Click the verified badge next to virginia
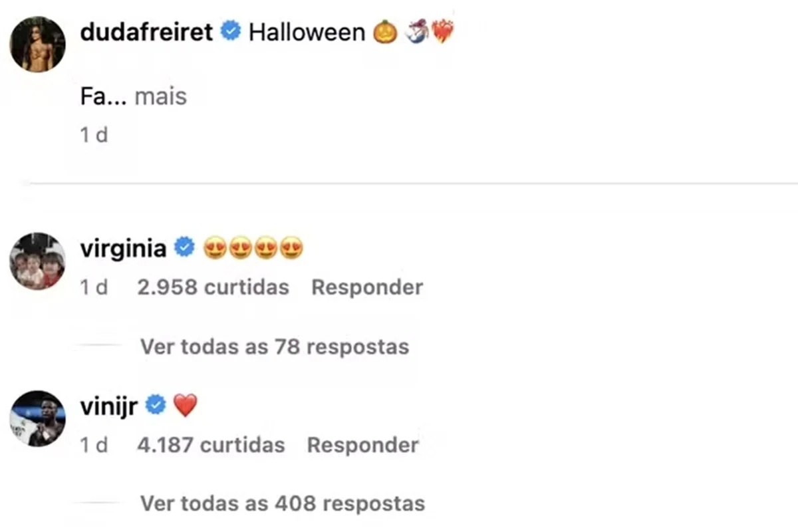Image resolution: width=798 pixels, height=532 pixels. tap(184, 249)
